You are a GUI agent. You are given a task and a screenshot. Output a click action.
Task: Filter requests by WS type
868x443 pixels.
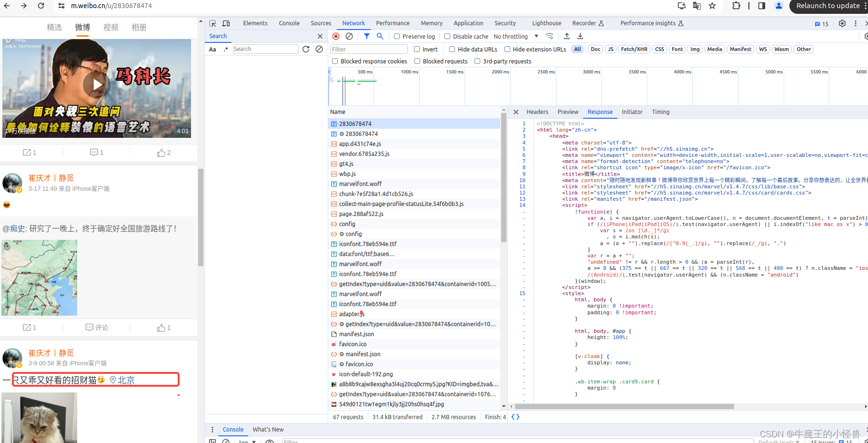(763, 49)
